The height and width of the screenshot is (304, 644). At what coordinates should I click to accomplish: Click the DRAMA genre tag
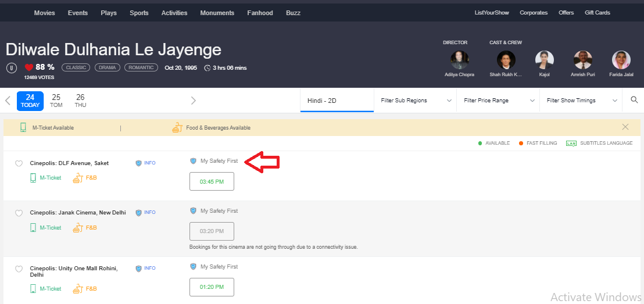click(x=107, y=67)
